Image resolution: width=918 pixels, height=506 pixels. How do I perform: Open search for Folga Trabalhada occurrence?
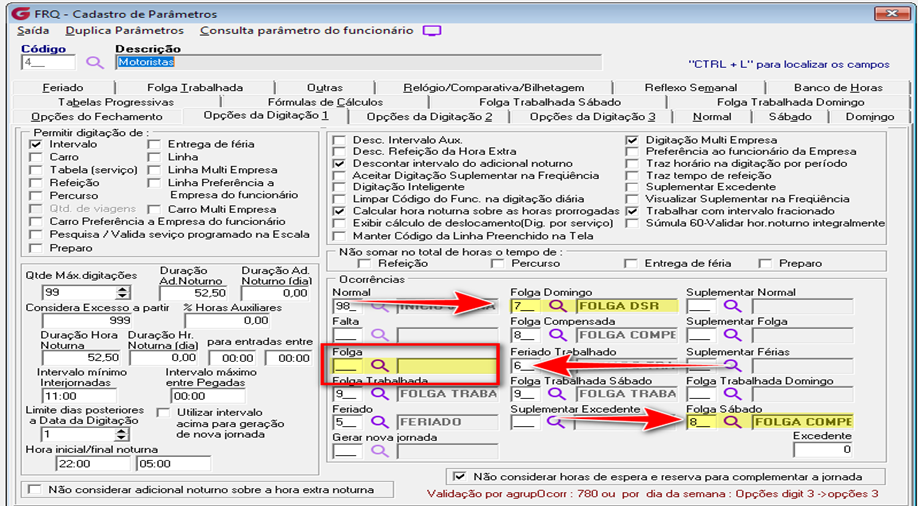pyautogui.click(x=380, y=394)
